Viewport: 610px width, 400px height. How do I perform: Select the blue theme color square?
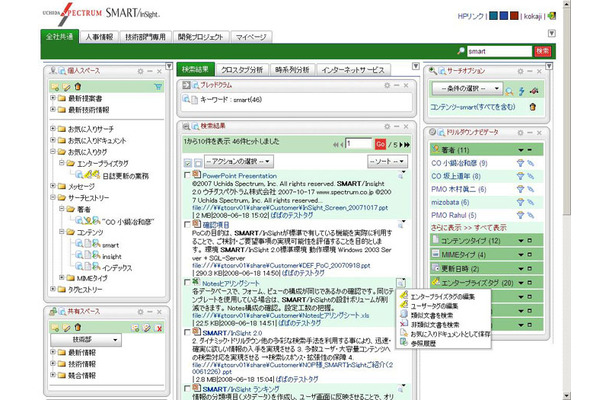(504, 16)
